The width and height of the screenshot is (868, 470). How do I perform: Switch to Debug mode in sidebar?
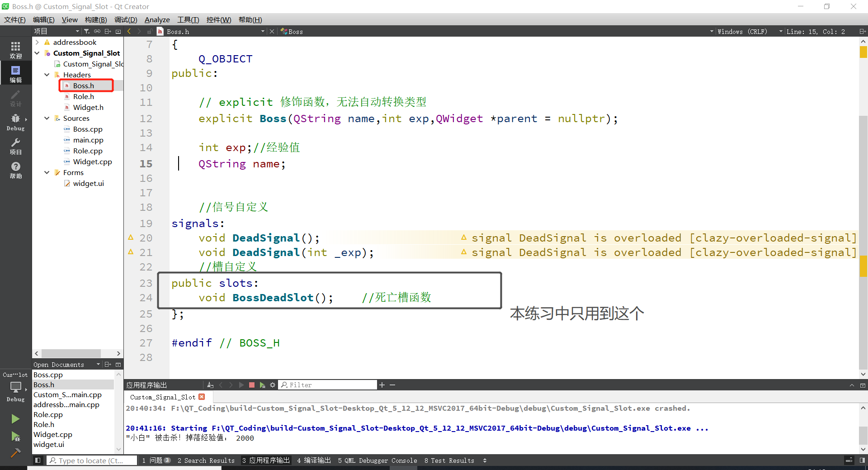click(x=16, y=122)
